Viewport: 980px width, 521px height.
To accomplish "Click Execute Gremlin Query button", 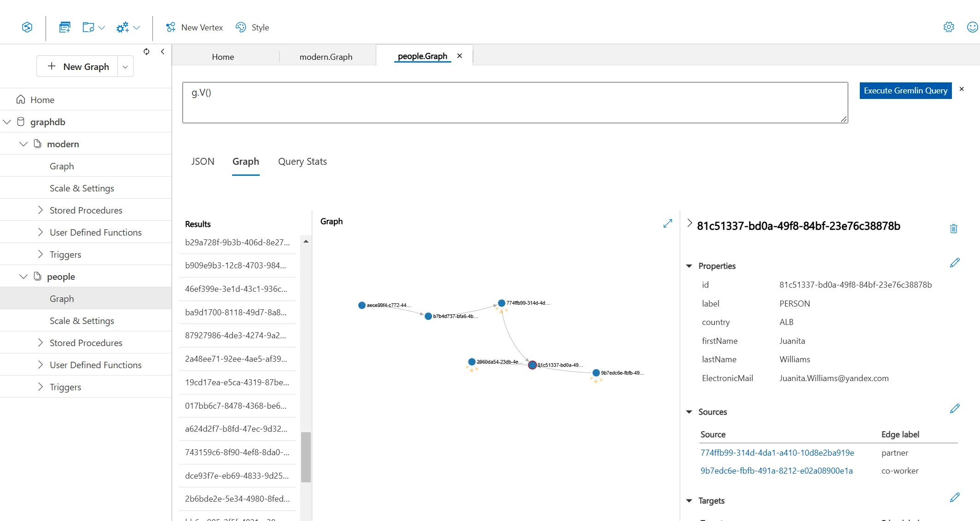I will point(905,91).
